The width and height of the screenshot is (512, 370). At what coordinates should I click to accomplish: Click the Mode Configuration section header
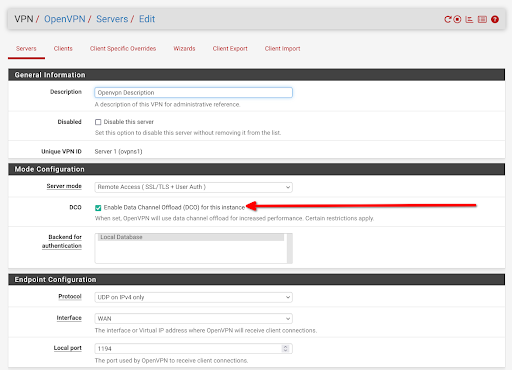pos(257,169)
